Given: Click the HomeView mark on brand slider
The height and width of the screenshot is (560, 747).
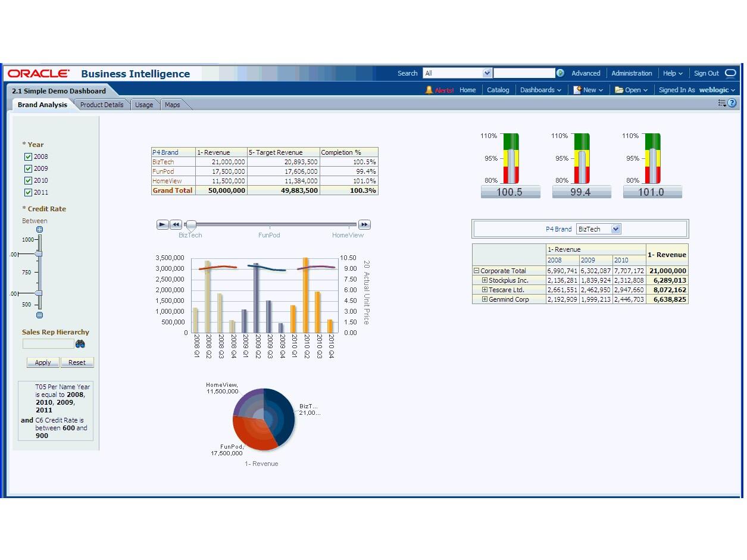Looking at the screenshot, I should tap(348, 235).
